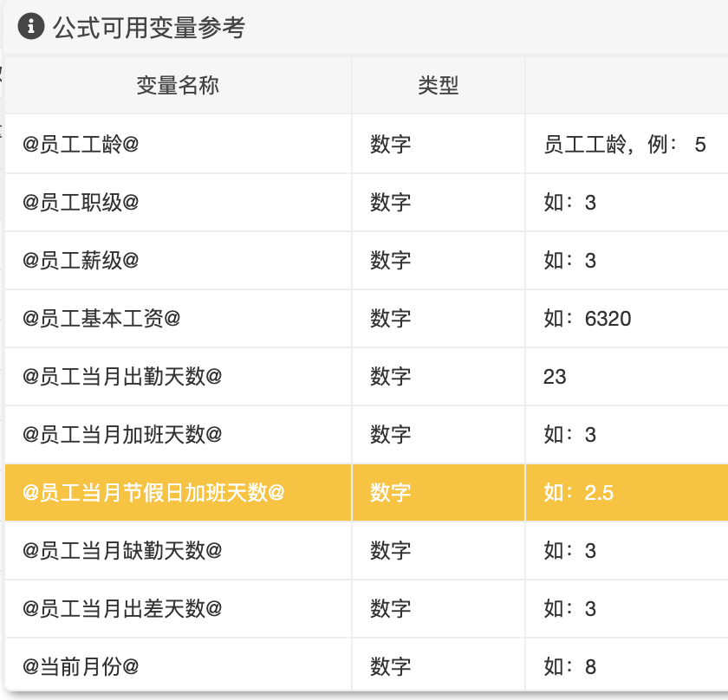Click the 公式可用变量参考 panel title

(148, 28)
